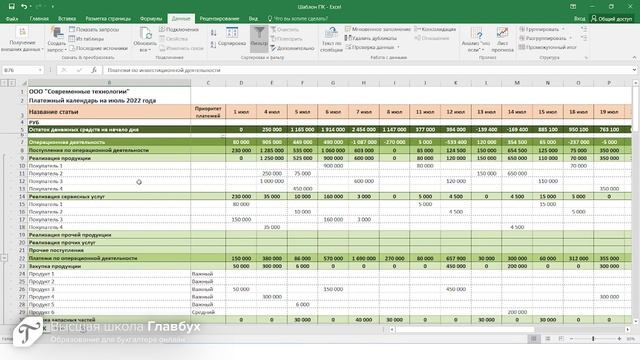The width and height of the screenshot is (640, 360).
Task: Switch to Formulas (Формулы) tab
Action: click(x=151, y=19)
